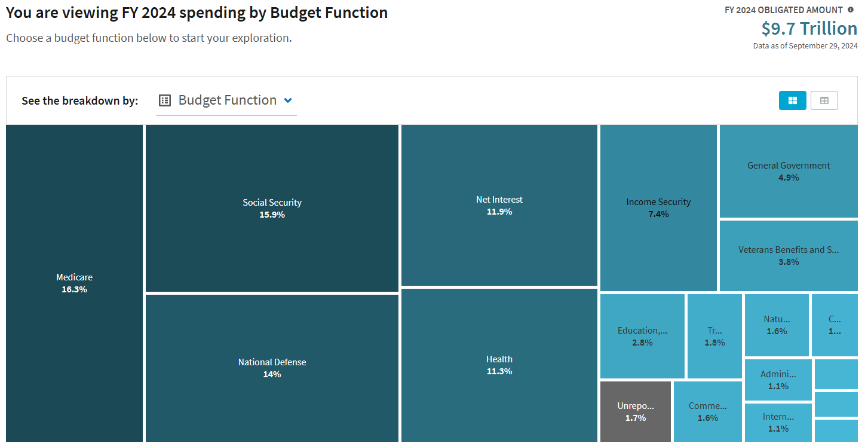Open the Income Security 7.4% tile

pos(658,208)
